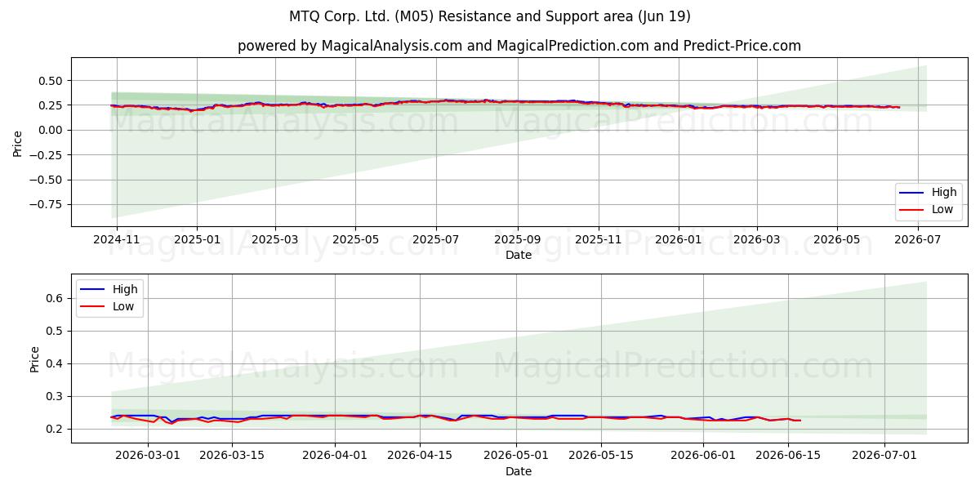Select the chart title 'MTQ Corp. Ltd. (M05) Resistance and Support area (Jun 19)'

click(490, 16)
